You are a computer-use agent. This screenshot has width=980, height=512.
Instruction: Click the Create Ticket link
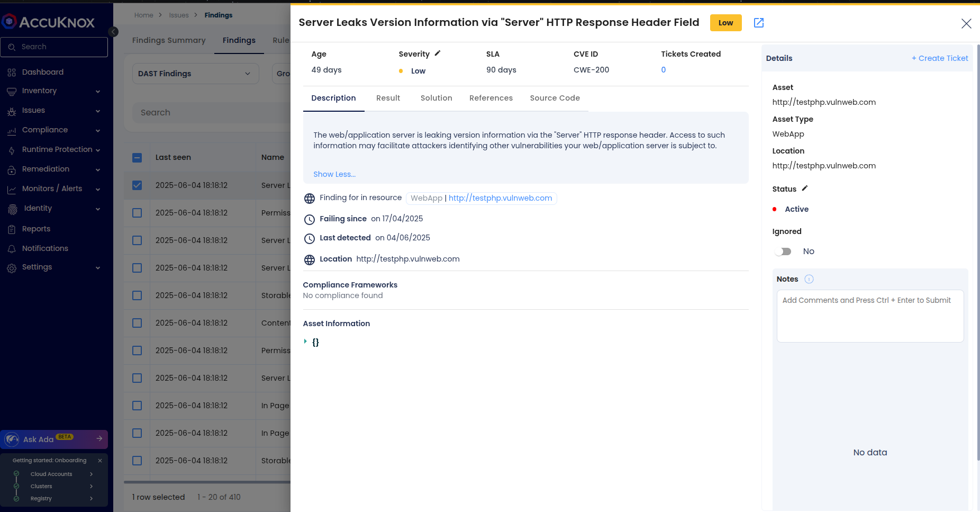pyautogui.click(x=939, y=58)
